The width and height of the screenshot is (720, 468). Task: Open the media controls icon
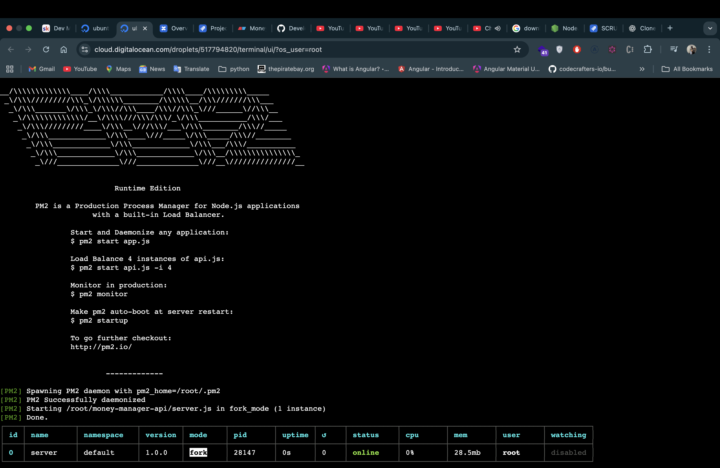[674, 50]
